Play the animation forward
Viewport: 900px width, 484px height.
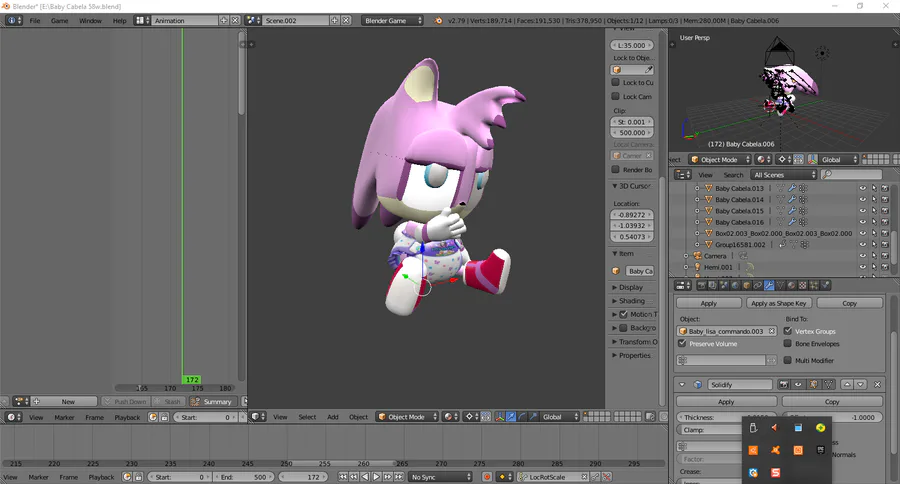(377, 477)
